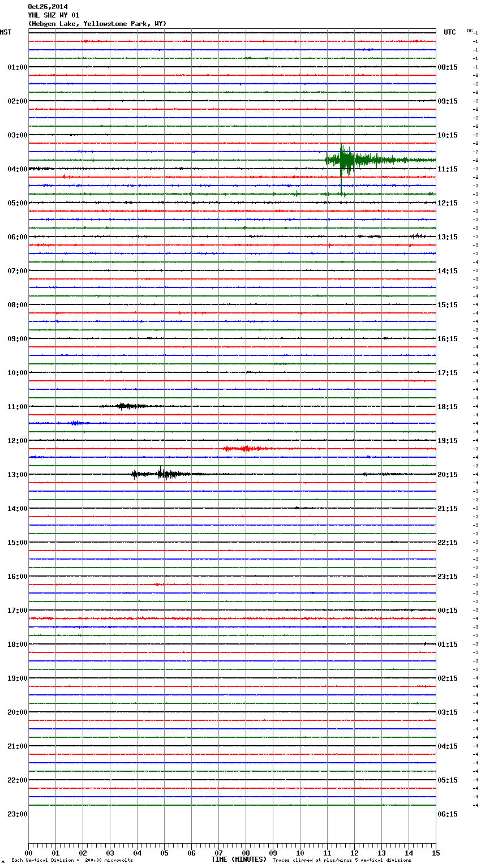Viewport: 481px width, 868px height.
Task: Click the 04:15 UTC time label
Action: click(448, 746)
